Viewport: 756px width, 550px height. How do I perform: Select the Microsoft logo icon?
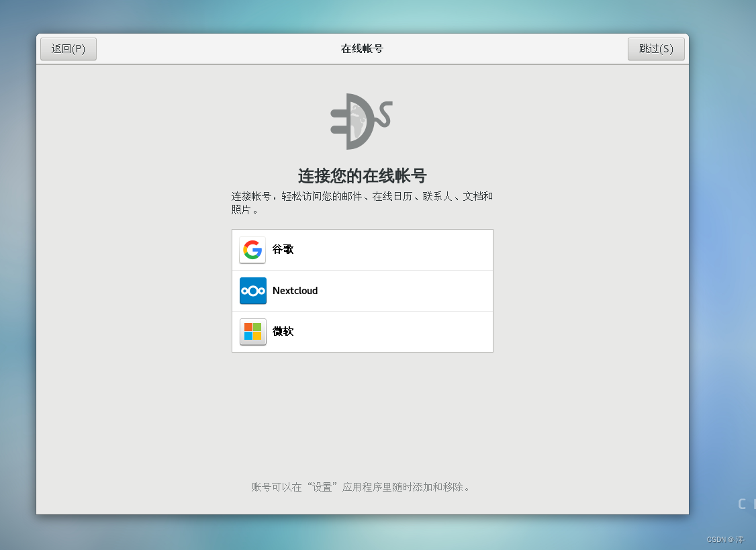[x=252, y=332]
